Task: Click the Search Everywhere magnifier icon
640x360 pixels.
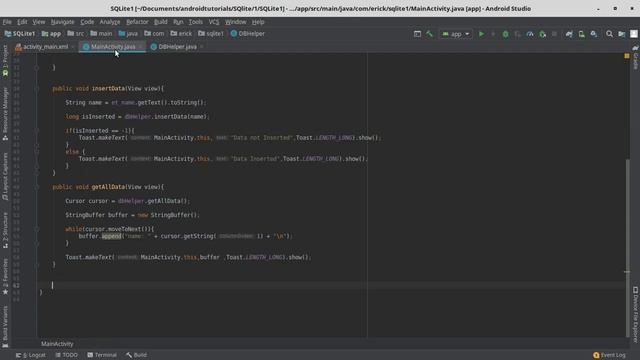Action: pyautogui.click(x=609, y=34)
